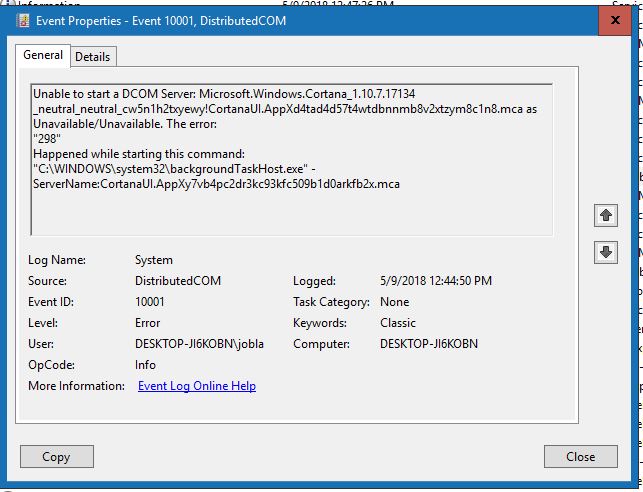Click the Keywords value Classic
Screen dimensions: 643x492
[398, 323]
